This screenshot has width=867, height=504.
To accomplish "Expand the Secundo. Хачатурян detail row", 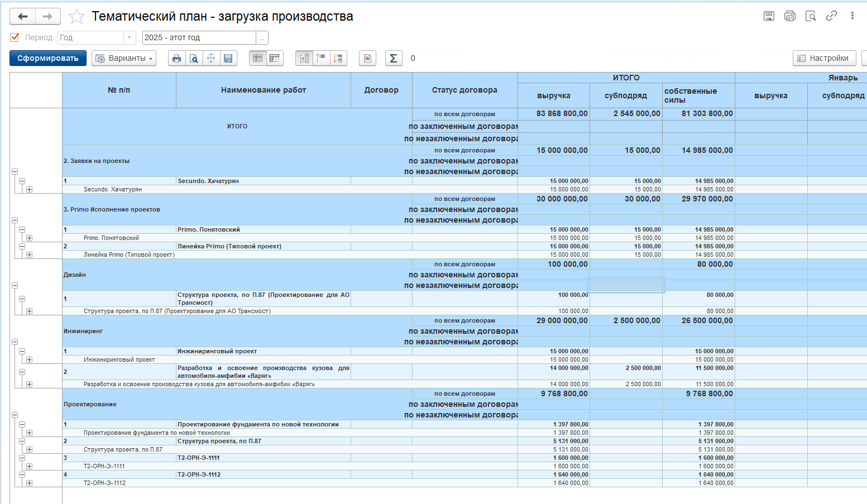I will pos(29,189).
